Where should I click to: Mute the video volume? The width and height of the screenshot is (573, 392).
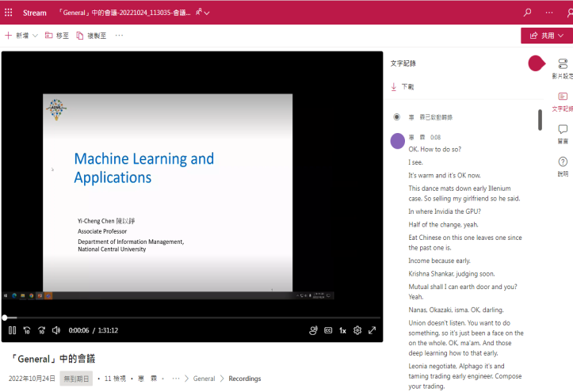56,330
